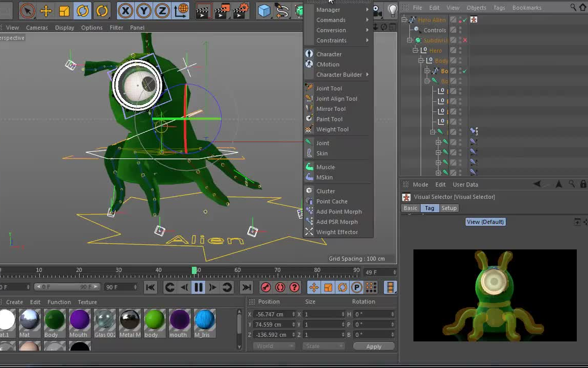Collapse the Hero Alien hierarchy
Viewport: 588px width, 368px height.
tap(403, 19)
